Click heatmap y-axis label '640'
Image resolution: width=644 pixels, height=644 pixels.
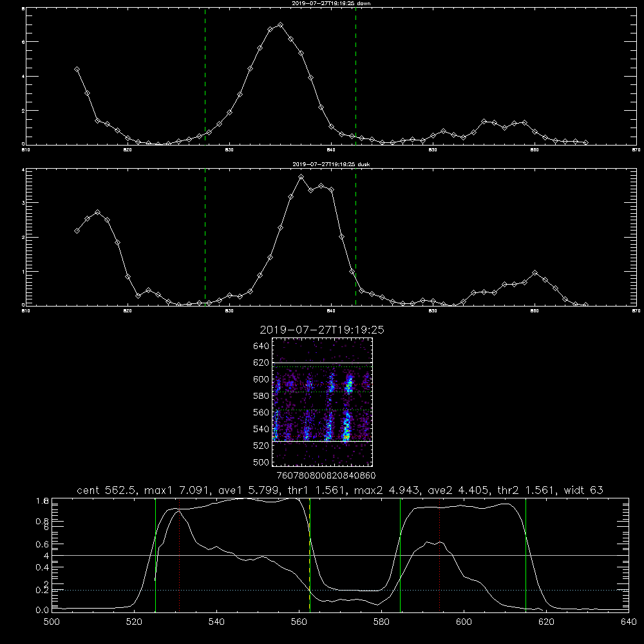(261, 346)
